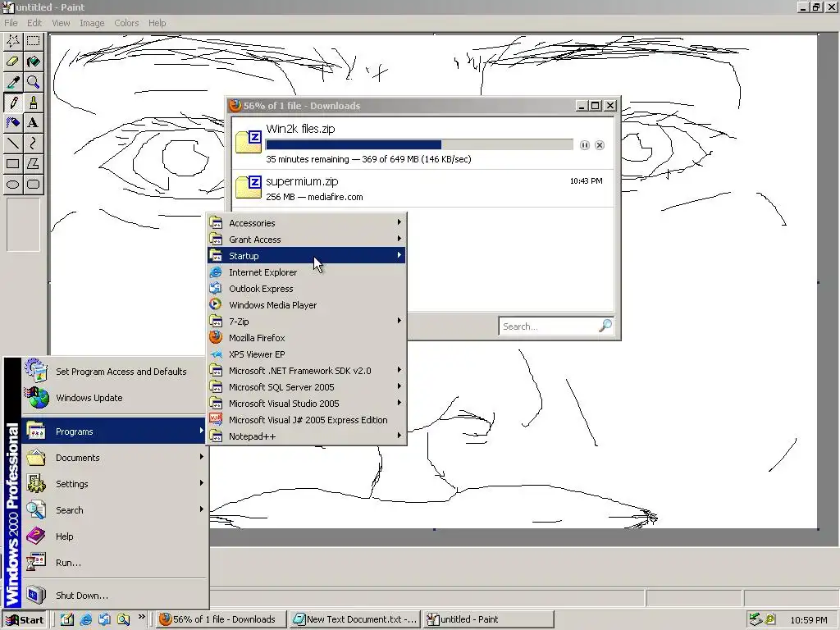Image resolution: width=840 pixels, height=630 pixels.
Task: Switch to Downloads window via taskbar
Action: (x=221, y=620)
